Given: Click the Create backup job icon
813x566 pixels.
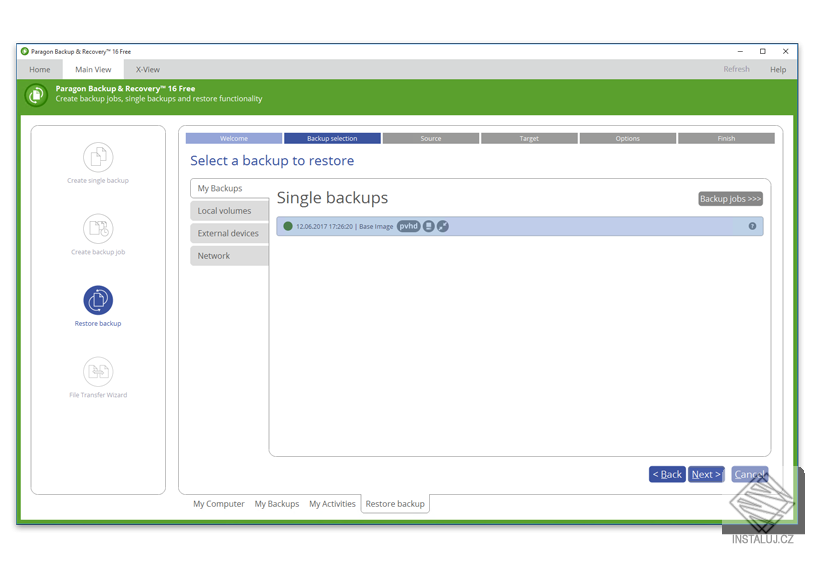Looking at the screenshot, I should click(x=98, y=229).
